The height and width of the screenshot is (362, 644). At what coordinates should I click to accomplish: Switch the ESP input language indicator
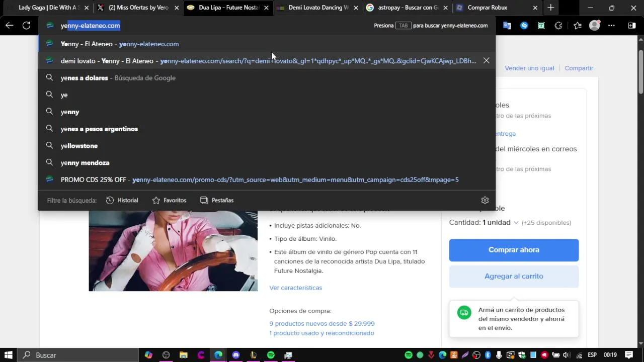click(593, 355)
